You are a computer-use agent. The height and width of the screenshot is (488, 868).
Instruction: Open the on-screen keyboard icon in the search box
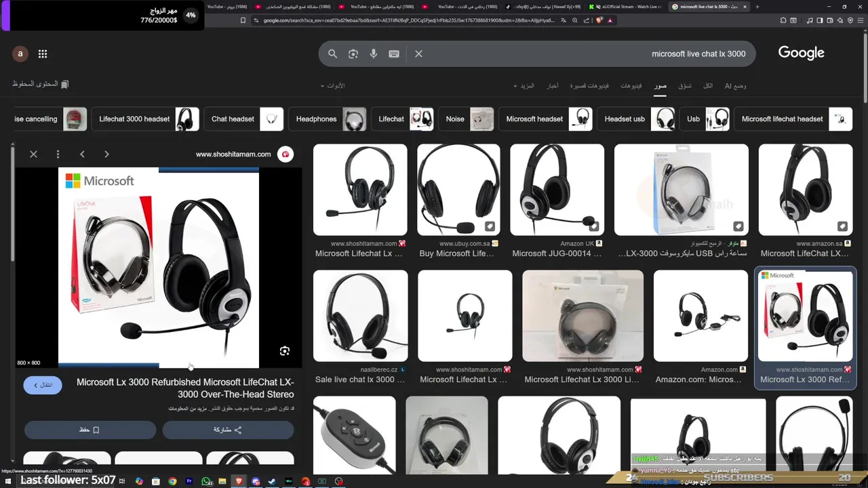tap(394, 54)
